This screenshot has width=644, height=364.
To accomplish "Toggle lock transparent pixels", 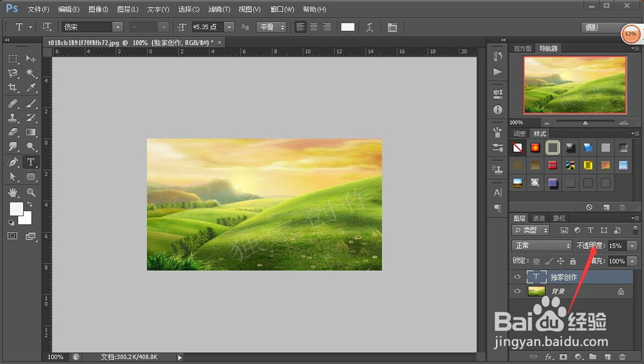I will click(536, 261).
